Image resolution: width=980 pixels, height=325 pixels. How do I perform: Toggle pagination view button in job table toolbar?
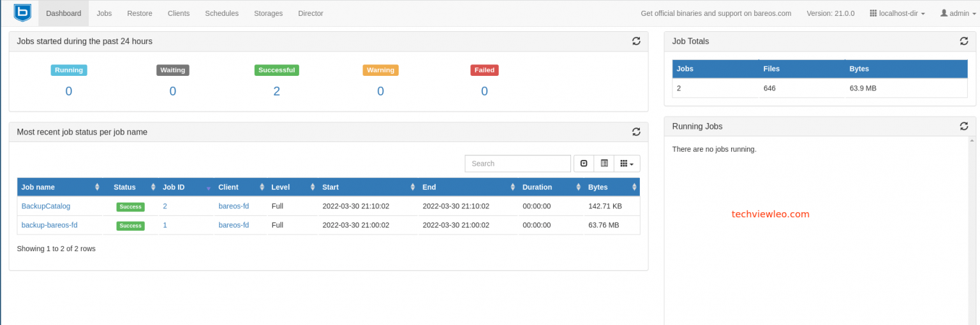[584, 164]
